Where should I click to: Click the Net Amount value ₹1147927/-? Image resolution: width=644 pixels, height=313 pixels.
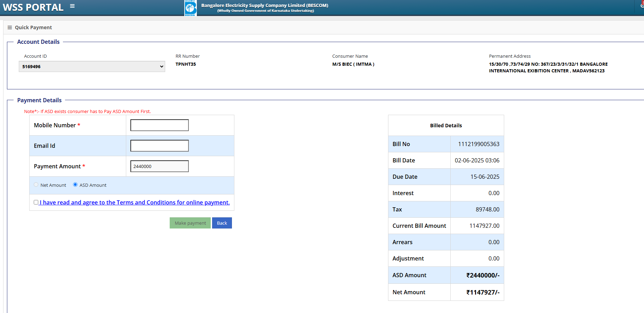tap(483, 292)
